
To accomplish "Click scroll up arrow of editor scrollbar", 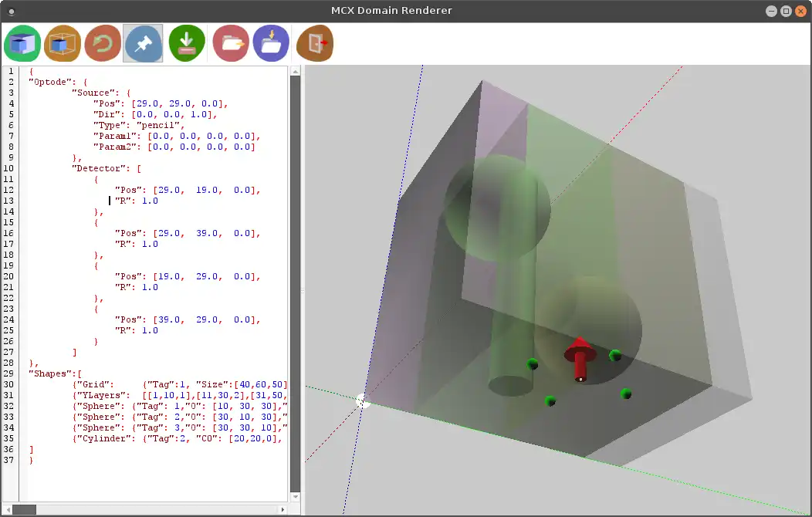I will click(x=295, y=71).
